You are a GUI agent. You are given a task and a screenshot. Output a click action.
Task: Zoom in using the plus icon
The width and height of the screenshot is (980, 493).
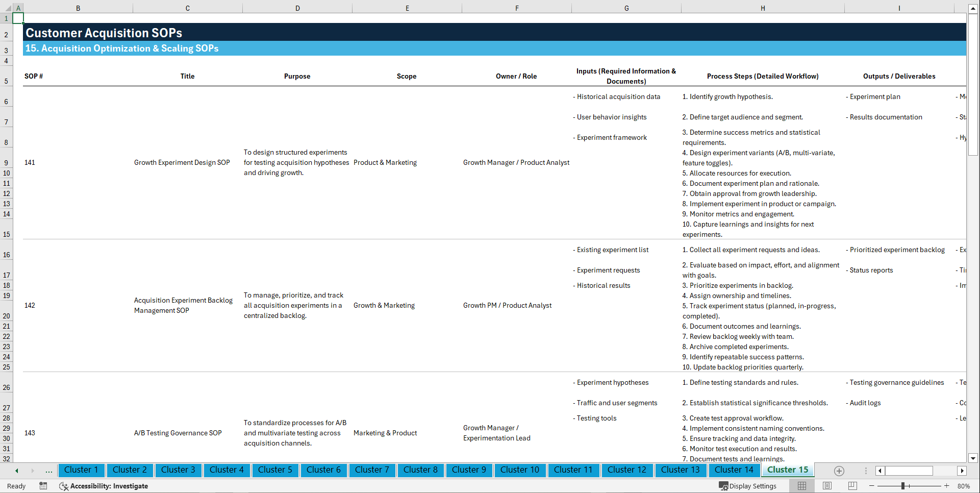pos(947,486)
